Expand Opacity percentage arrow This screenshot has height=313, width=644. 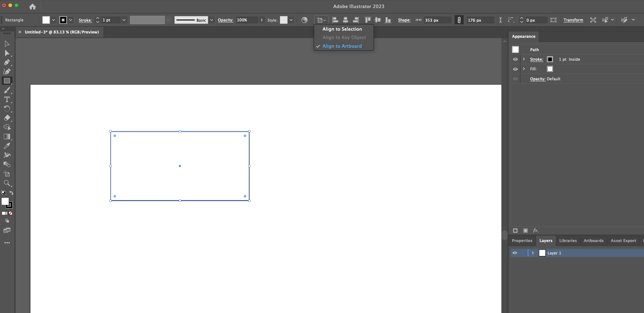tap(262, 20)
